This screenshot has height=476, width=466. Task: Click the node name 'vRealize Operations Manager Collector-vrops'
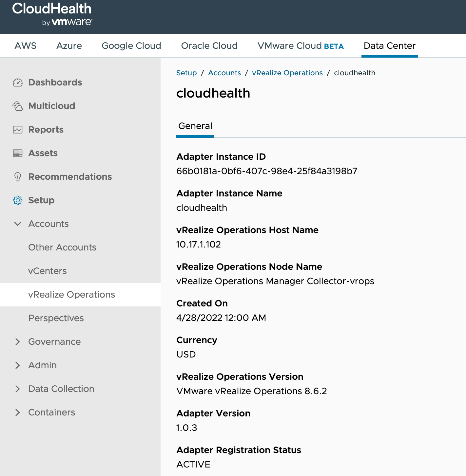point(275,281)
